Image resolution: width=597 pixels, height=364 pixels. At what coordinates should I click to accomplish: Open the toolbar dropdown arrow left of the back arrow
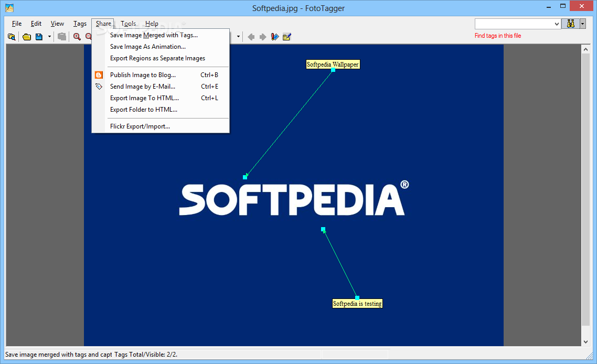tap(238, 37)
